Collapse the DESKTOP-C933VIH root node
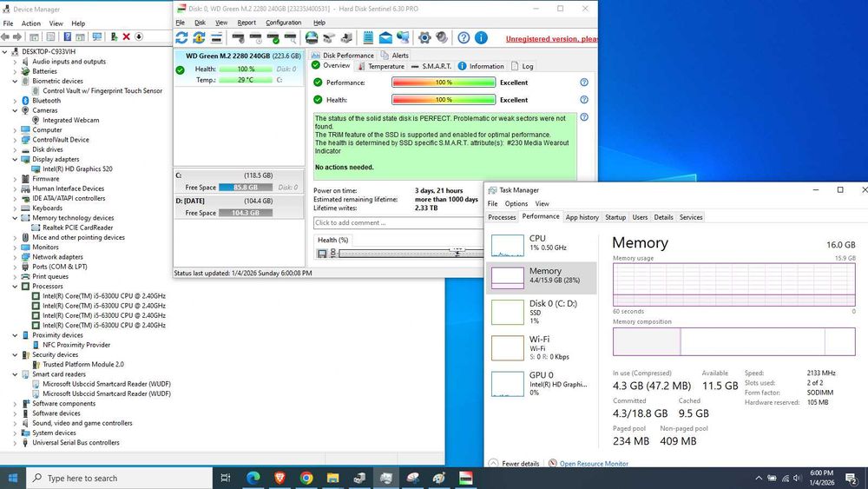The image size is (868, 489). coord(5,51)
